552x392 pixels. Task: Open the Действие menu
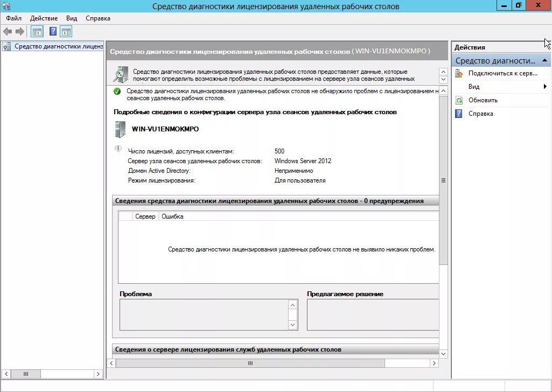coord(44,18)
